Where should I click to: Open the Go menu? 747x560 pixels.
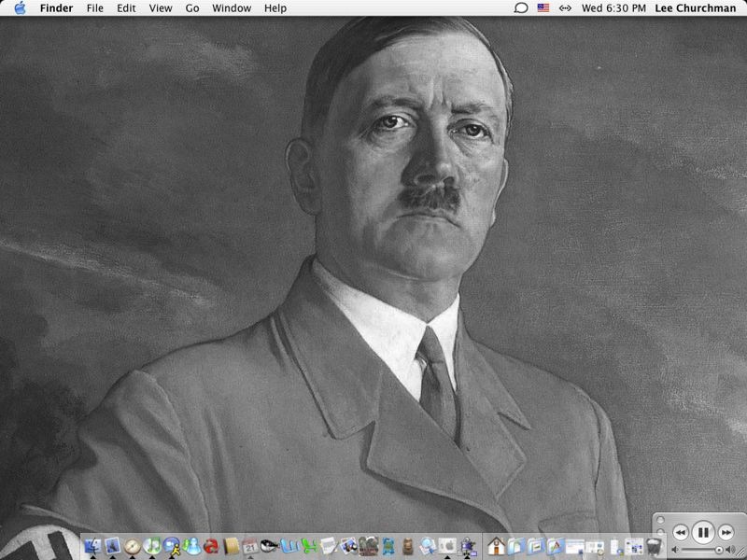[x=192, y=8]
